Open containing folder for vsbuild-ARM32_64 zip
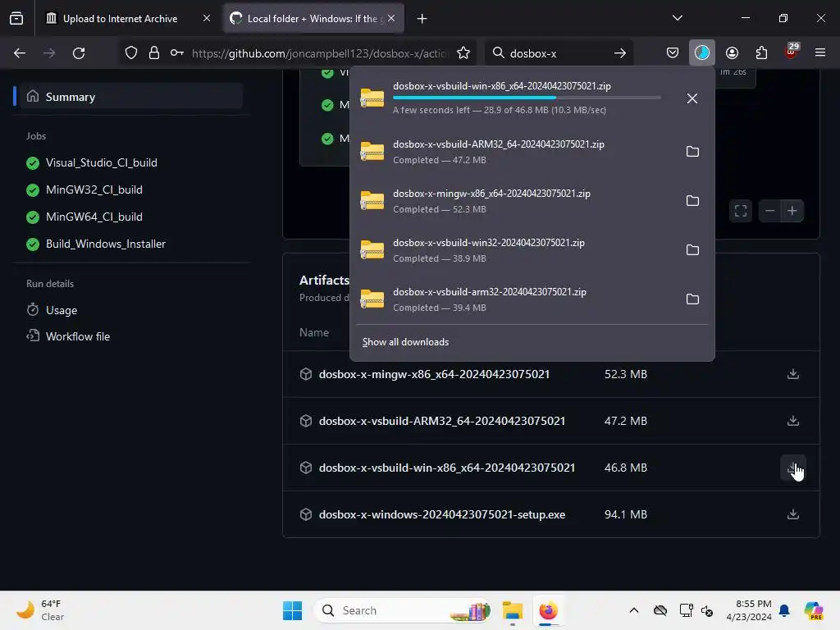The height and width of the screenshot is (630, 840). pyautogui.click(x=692, y=152)
